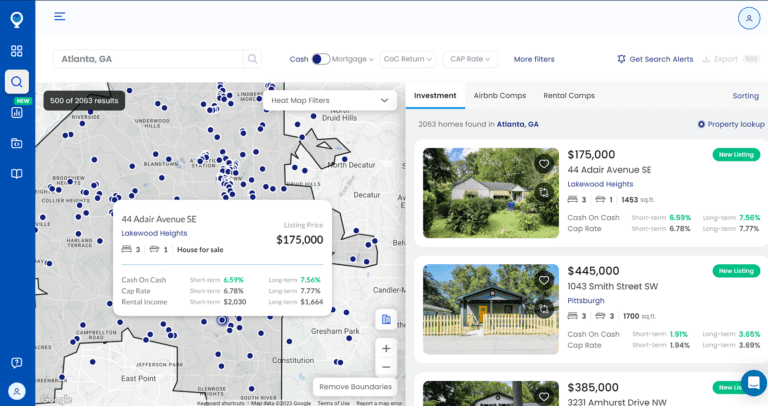The width and height of the screenshot is (768, 406).
Task: Click the heart icon on 1043 Smith Street
Action: [544, 280]
